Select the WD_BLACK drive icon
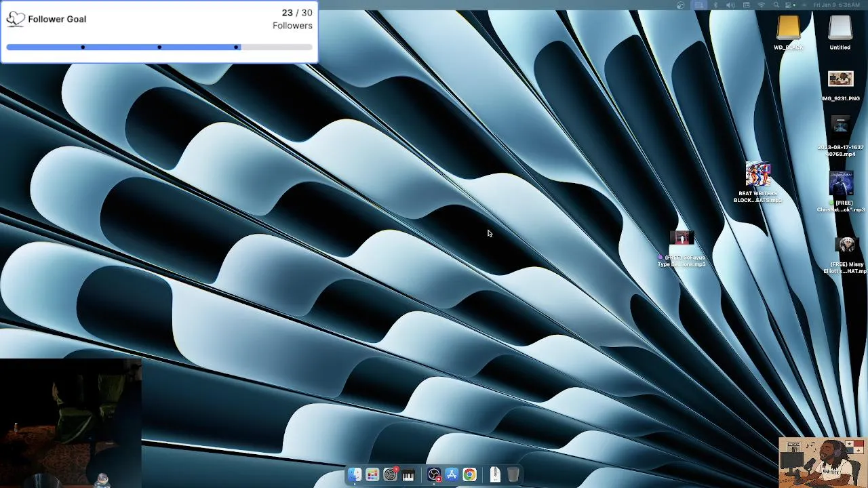This screenshot has height=488, width=868. [x=788, y=28]
